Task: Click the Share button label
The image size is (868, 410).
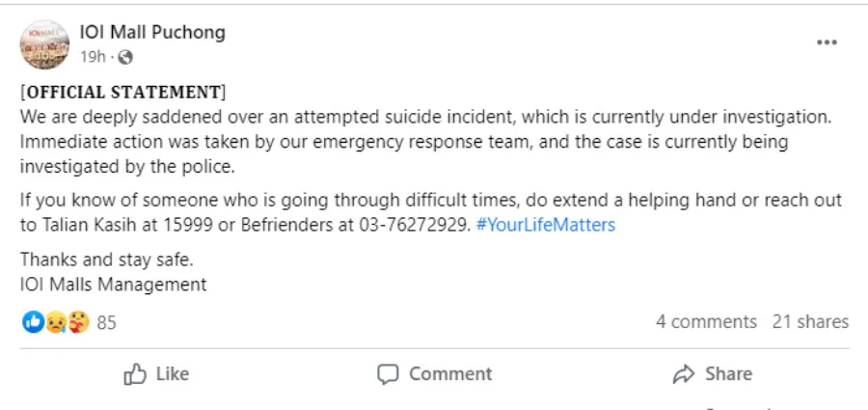Action: (x=728, y=374)
